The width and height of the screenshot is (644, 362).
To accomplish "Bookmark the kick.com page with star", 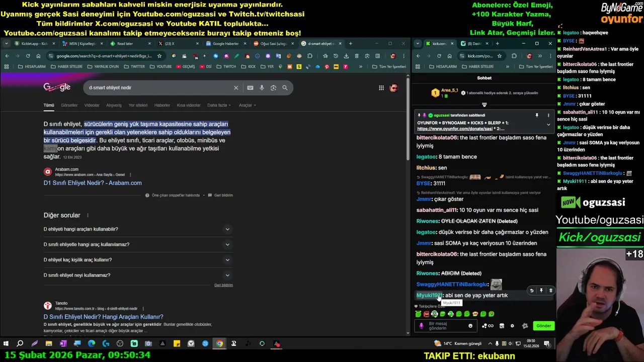I will tap(499, 56).
